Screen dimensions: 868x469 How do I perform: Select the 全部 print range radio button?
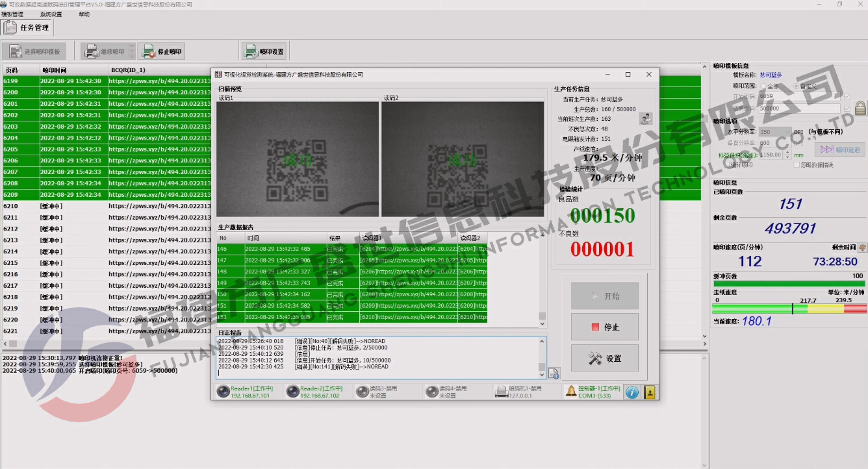(x=763, y=86)
